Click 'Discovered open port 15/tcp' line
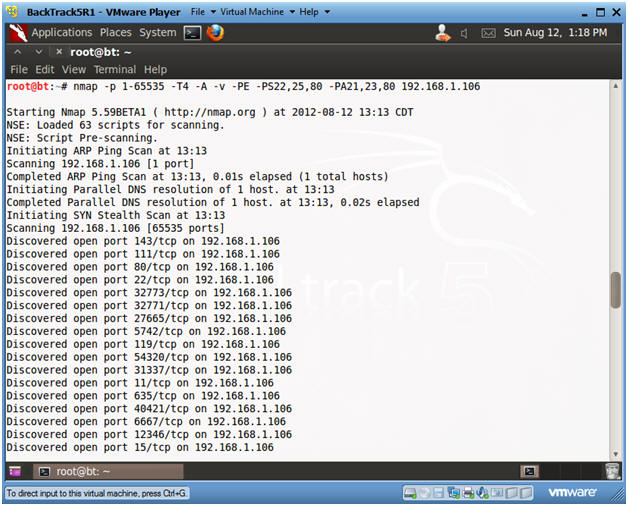The width and height of the screenshot is (628, 506). coord(140,447)
